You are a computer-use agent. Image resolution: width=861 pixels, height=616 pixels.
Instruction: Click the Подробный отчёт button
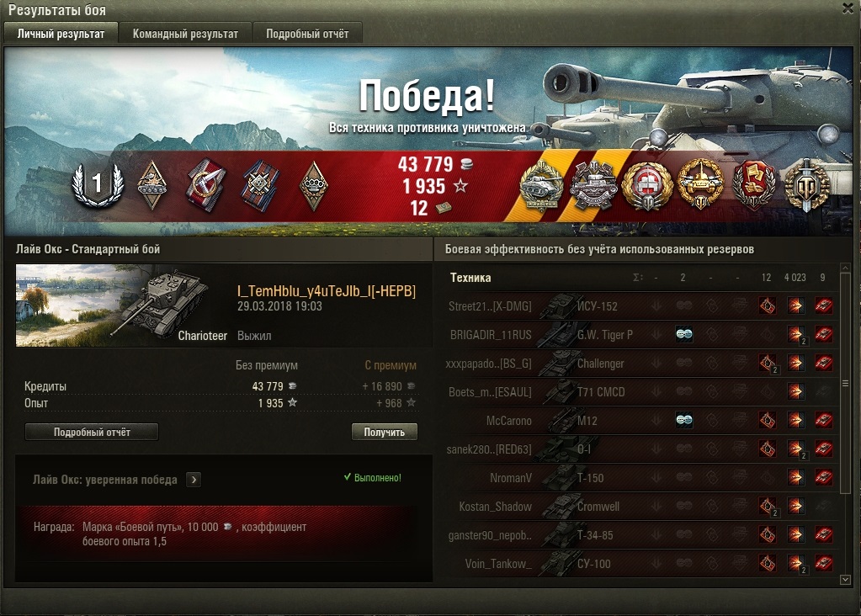point(92,432)
